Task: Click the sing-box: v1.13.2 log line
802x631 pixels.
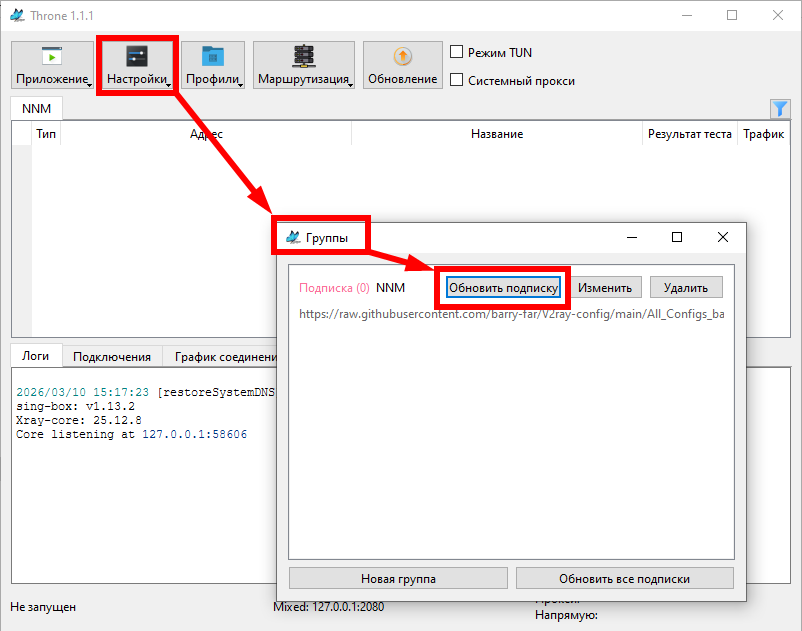Action: (x=75, y=406)
